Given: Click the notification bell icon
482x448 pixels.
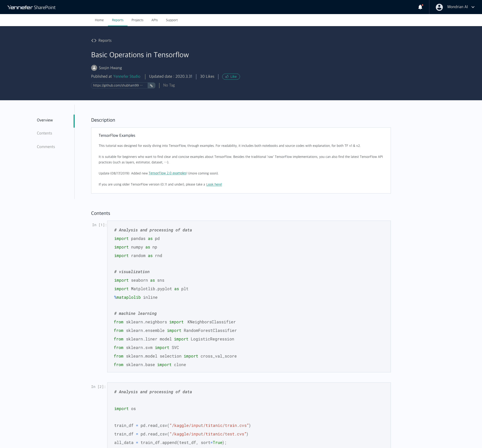Looking at the screenshot, I should (420, 7).
